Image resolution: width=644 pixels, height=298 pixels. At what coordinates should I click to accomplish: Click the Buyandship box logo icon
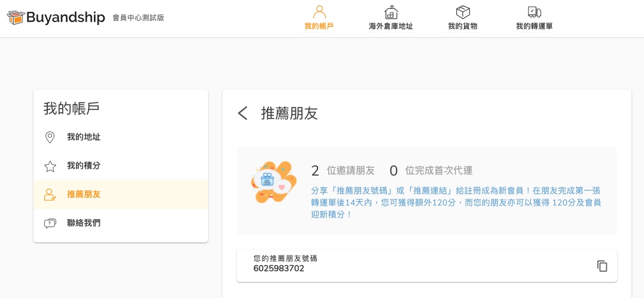pos(16,18)
